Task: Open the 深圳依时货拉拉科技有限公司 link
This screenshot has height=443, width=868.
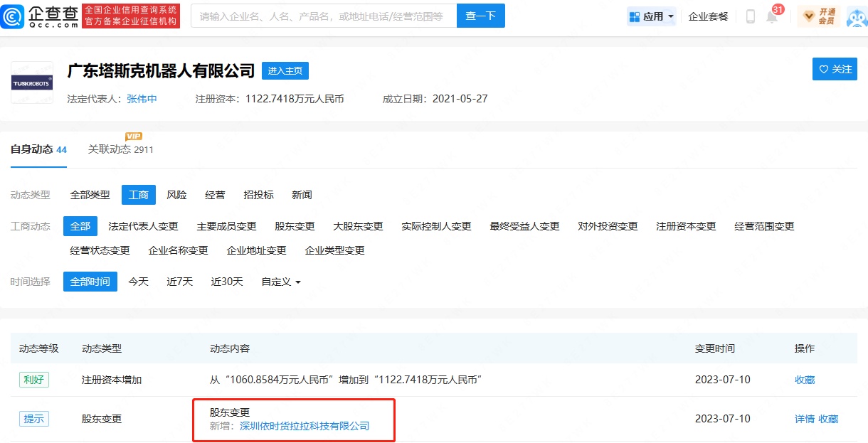Action: point(305,426)
